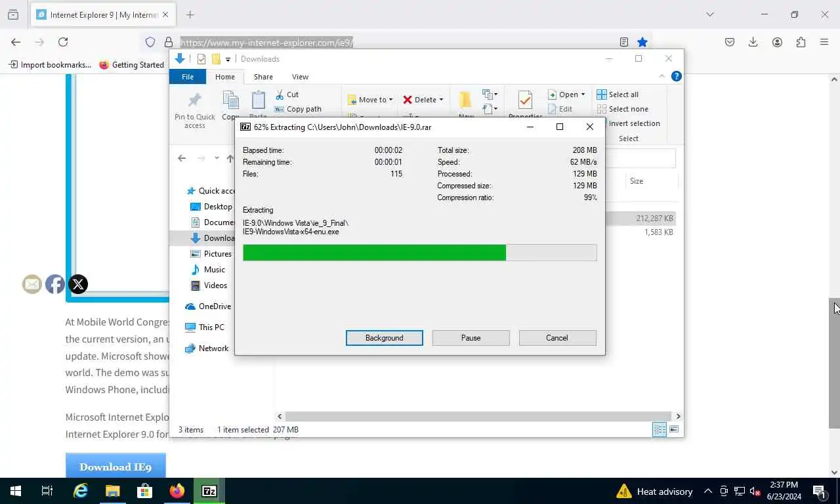This screenshot has width=840, height=504.
Task: Open Microsoft Store from taskbar
Action: point(144,491)
